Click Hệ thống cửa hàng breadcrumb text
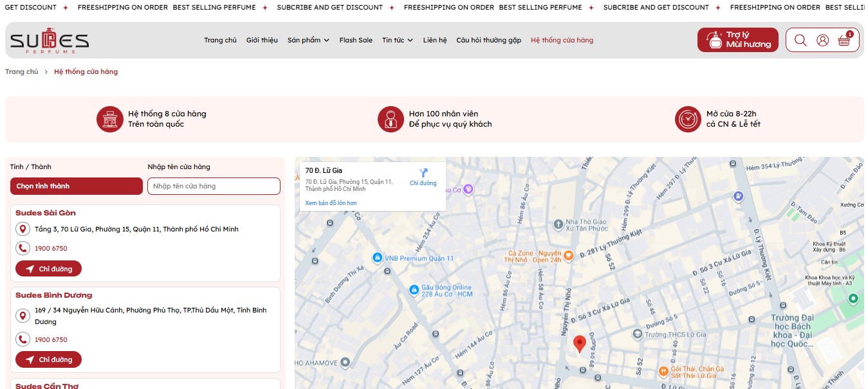The image size is (868, 389). pos(86,71)
